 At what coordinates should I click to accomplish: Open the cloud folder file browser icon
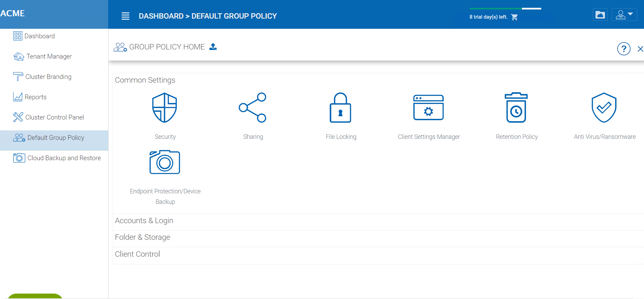click(600, 15)
